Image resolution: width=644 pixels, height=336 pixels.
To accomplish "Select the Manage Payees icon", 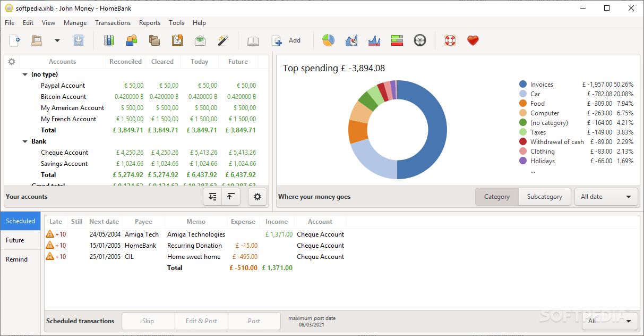I will [x=132, y=40].
